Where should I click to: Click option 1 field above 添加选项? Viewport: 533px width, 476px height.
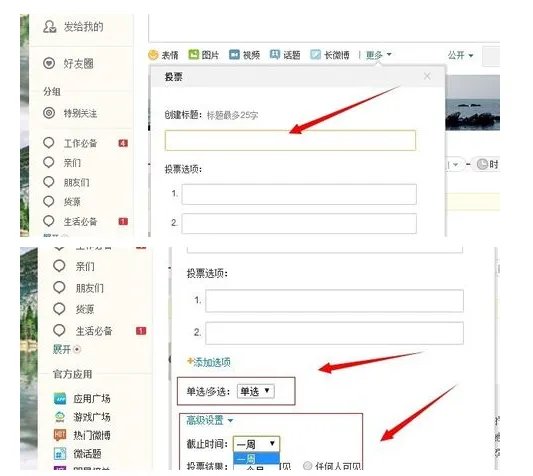coord(334,301)
